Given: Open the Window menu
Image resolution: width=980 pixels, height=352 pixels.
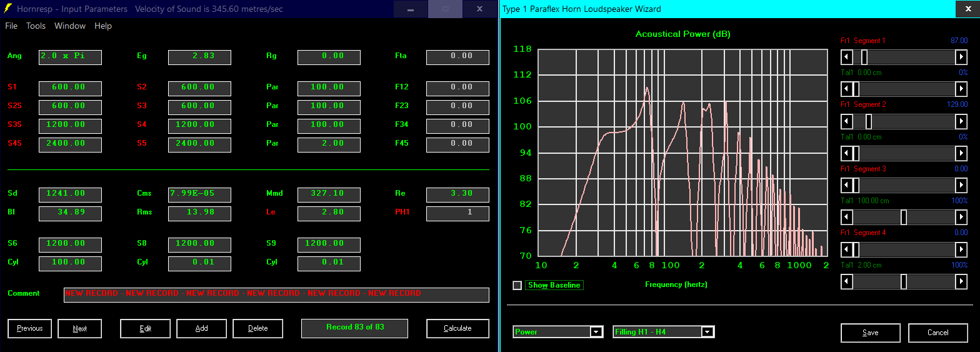Looking at the screenshot, I should pyautogui.click(x=70, y=26).
